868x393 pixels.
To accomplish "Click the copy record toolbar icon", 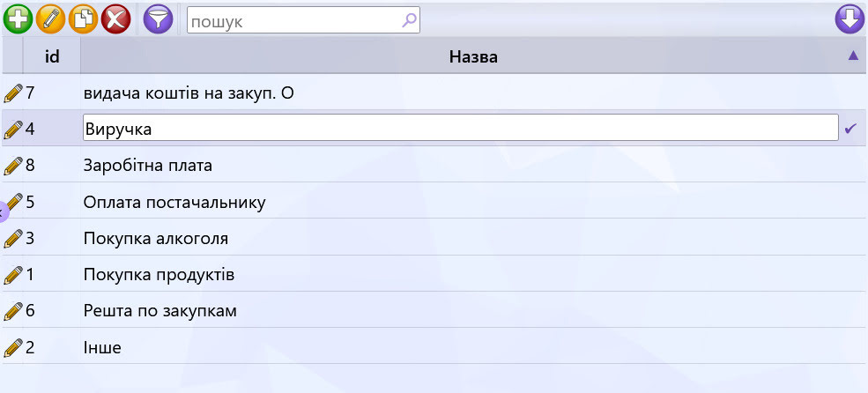I will (83, 20).
